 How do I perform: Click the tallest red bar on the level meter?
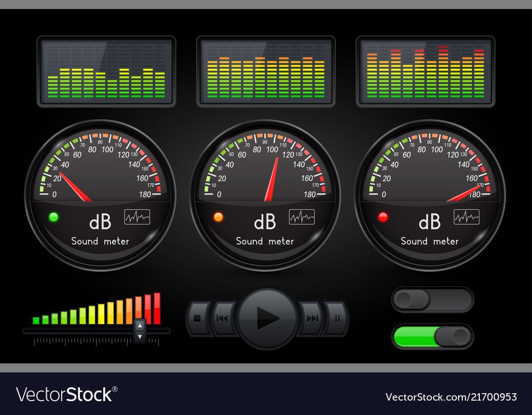pos(157,309)
